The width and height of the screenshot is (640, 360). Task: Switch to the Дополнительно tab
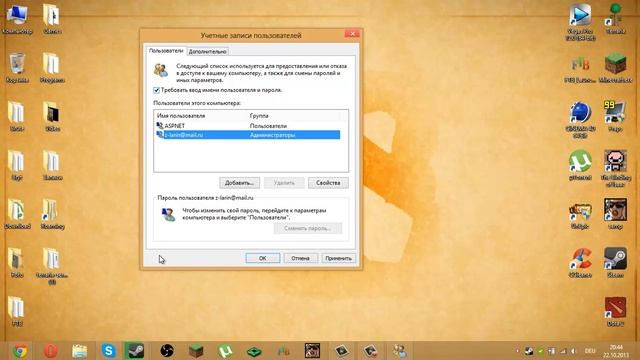point(207,52)
